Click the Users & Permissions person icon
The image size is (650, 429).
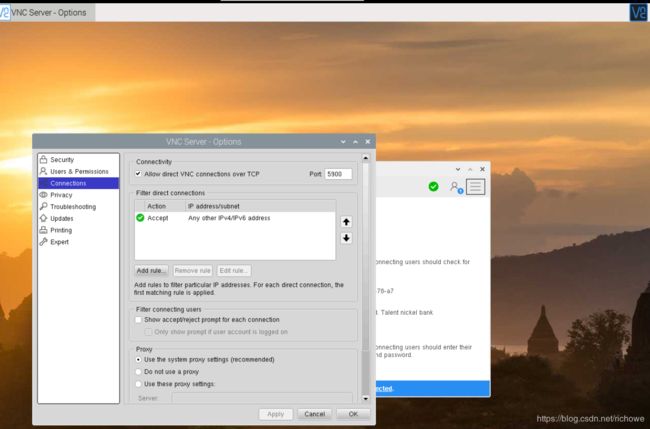(43, 171)
